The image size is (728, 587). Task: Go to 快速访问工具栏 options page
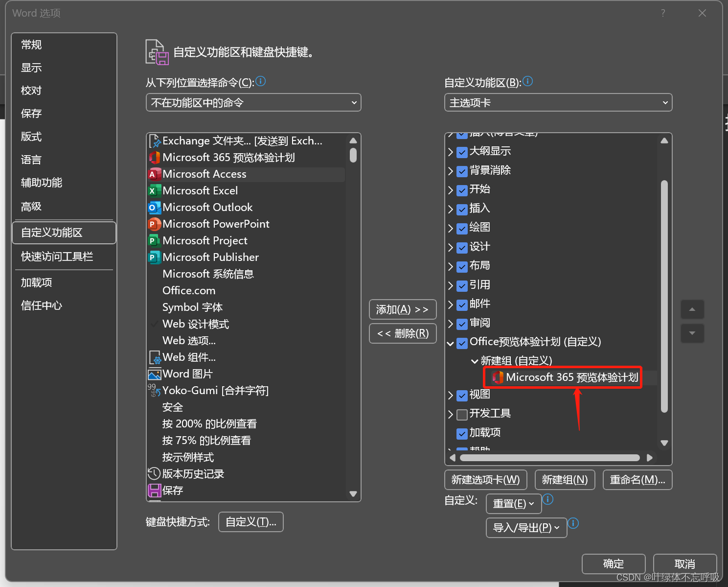point(64,257)
